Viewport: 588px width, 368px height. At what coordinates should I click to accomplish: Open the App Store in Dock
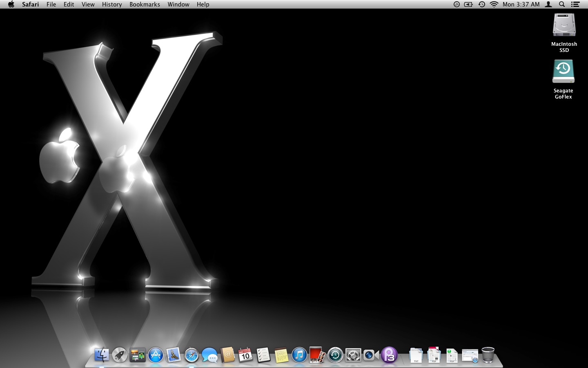[156, 355]
